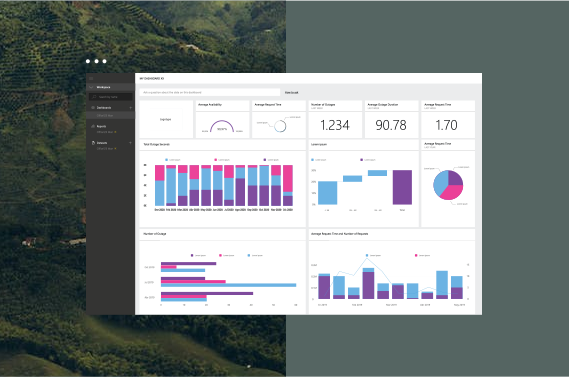Select the pink slice of the pie chart

tap(452, 193)
